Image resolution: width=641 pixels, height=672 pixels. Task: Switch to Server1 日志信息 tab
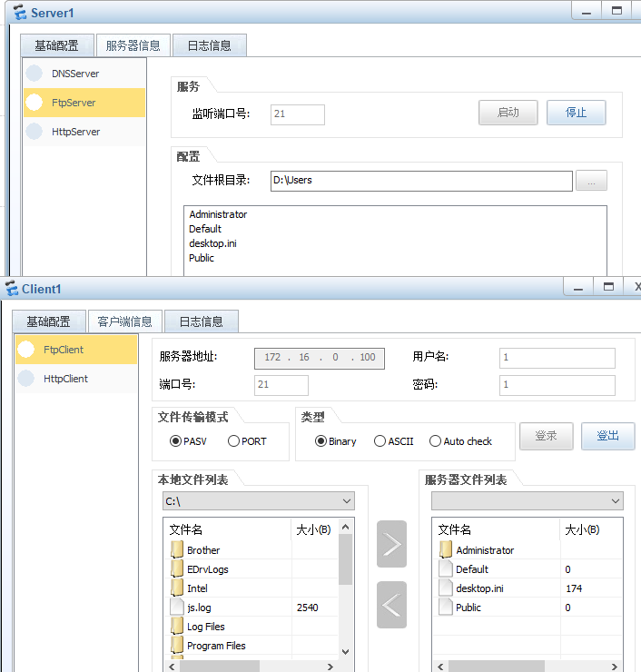pos(210,45)
